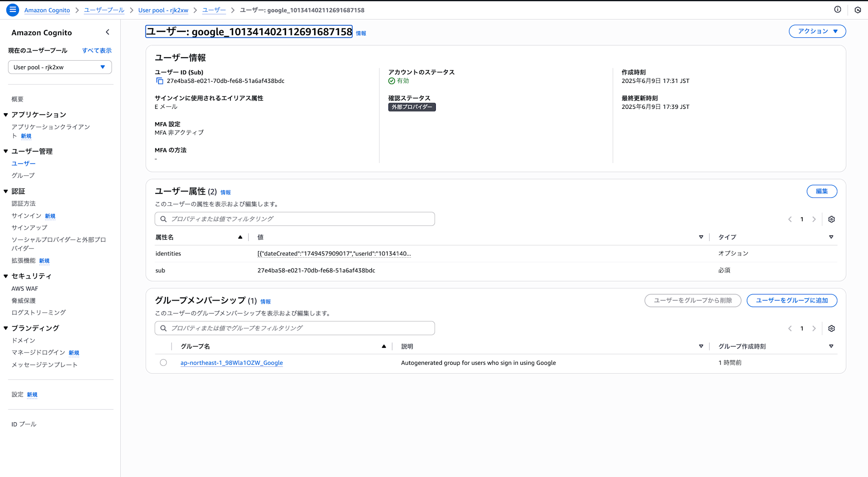This screenshot has height=477, width=868.
Task: Open User pool - rjk2xw breadcrumb link
Action: tap(163, 10)
